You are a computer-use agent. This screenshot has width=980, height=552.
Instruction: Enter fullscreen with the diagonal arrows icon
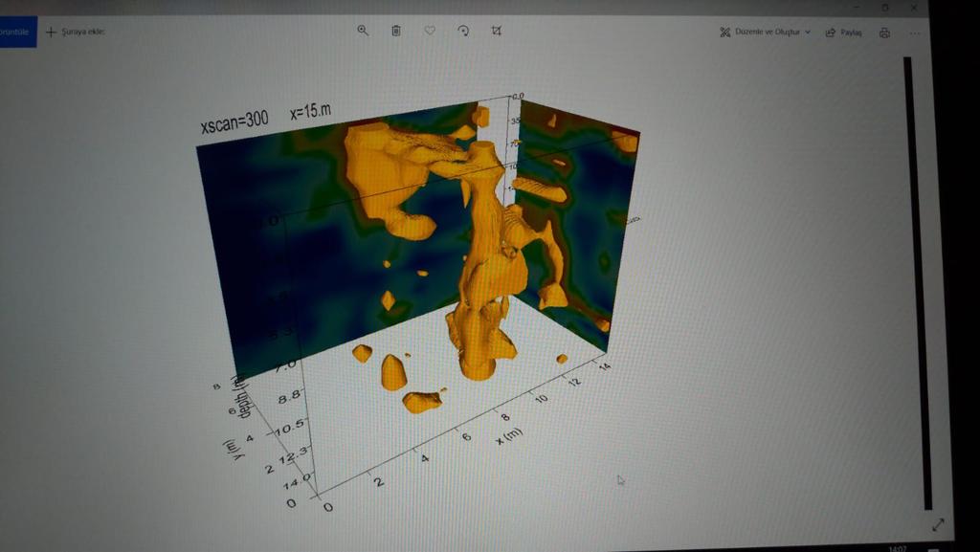click(x=938, y=524)
